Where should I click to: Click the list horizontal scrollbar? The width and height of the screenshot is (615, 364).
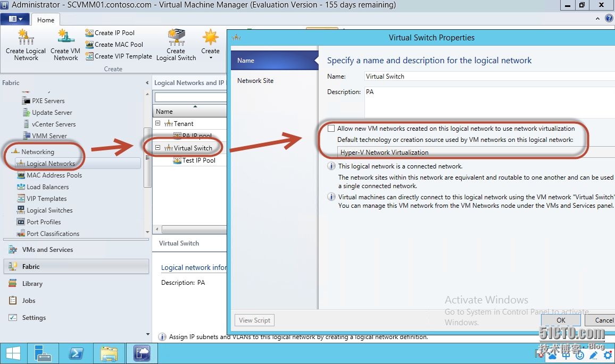pyautogui.click(x=194, y=229)
